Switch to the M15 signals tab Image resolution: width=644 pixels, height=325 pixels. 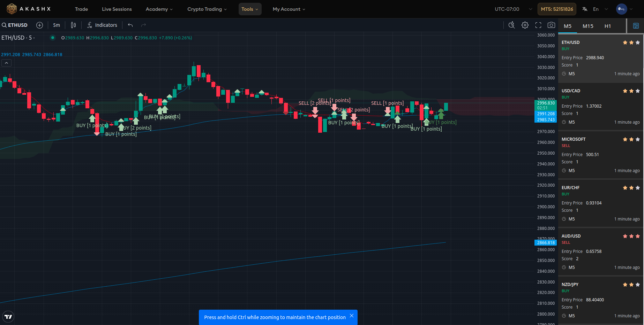point(588,26)
